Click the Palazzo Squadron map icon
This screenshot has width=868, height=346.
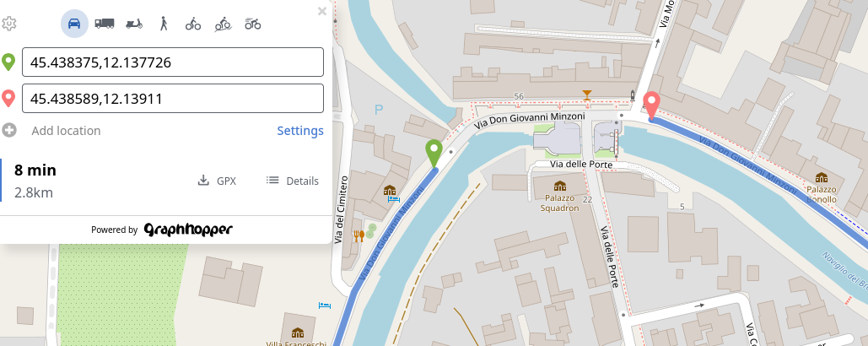[x=559, y=186]
